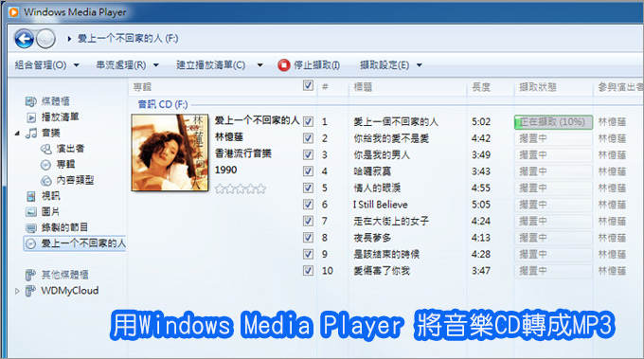Open the 擷取設定(E) dropdown arrow
This screenshot has height=359, width=644.
coord(419,65)
